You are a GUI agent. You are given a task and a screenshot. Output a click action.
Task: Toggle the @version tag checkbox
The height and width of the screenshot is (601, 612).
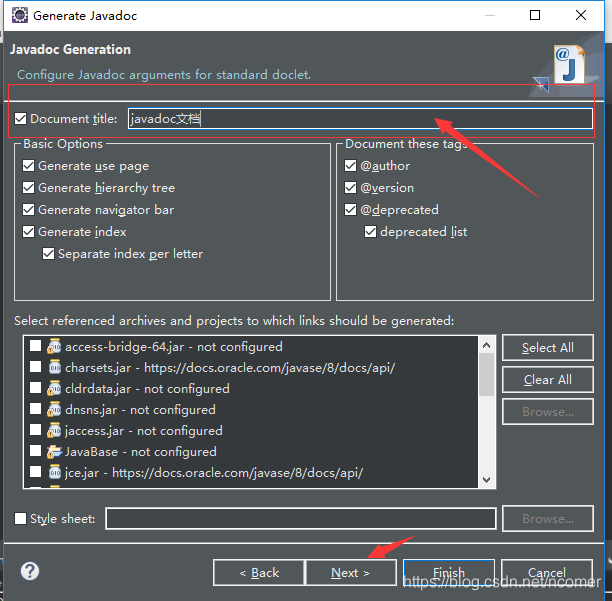point(350,188)
